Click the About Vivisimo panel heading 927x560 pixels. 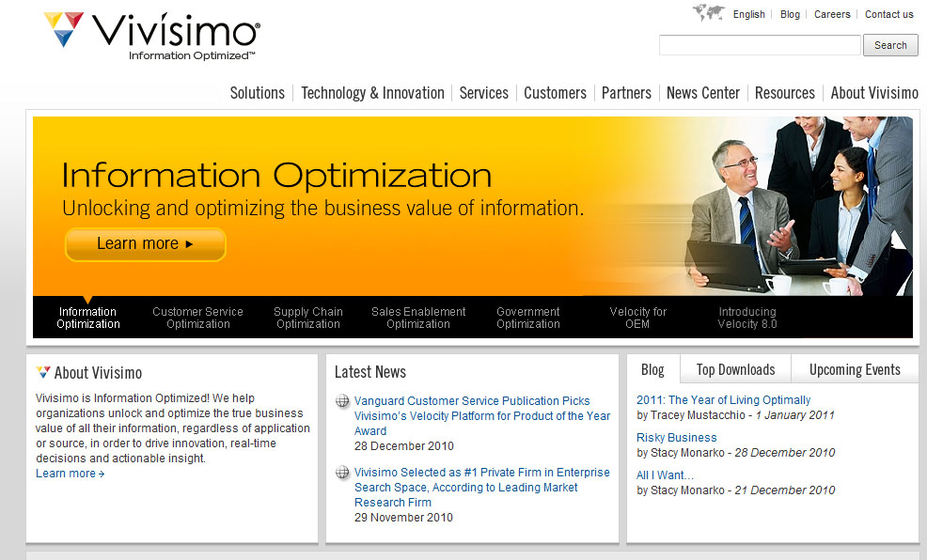point(98,373)
